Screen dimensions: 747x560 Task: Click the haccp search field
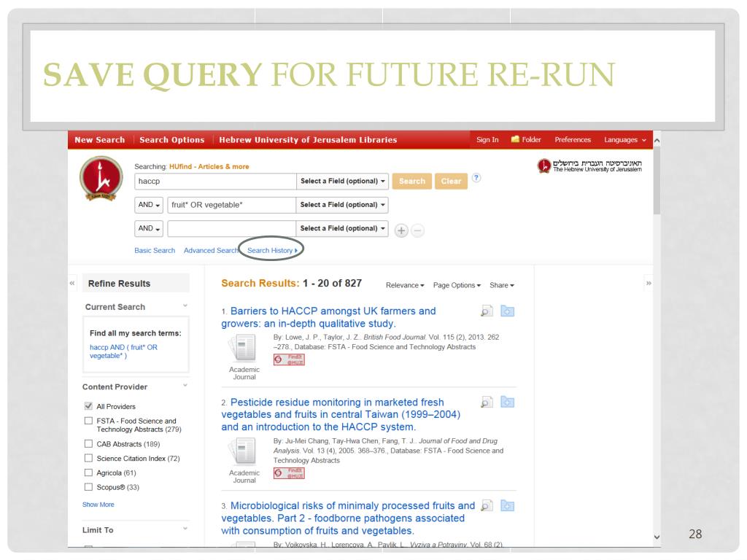(x=215, y=181)
